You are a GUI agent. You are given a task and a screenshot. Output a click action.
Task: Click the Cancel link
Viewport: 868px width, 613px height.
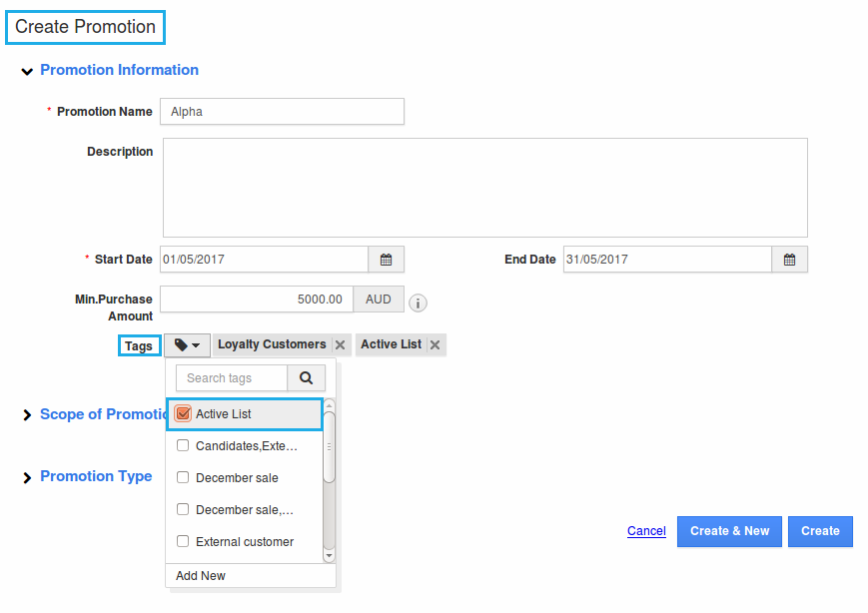[x=645, y=531]
